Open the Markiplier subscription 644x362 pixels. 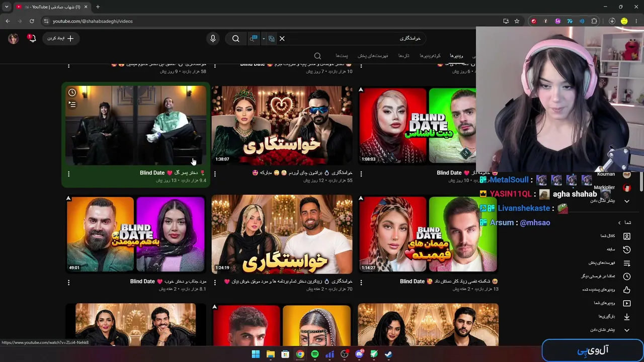(x=611, y=188)
